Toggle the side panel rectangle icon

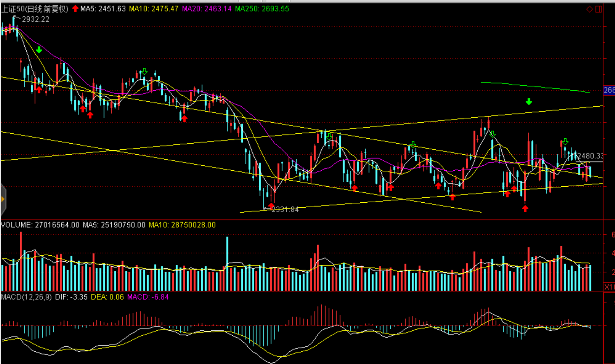coord(599,9)
